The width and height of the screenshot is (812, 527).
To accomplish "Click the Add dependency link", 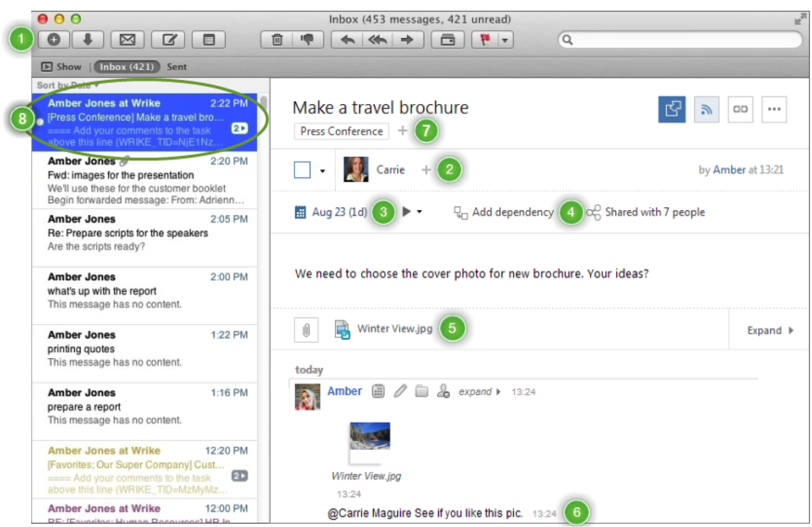I will (512, 212).
